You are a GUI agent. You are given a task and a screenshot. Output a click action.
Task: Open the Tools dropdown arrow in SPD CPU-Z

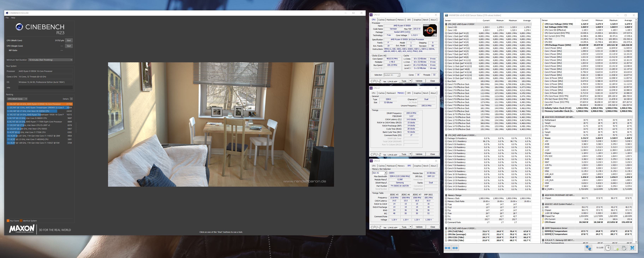(410, 227)
